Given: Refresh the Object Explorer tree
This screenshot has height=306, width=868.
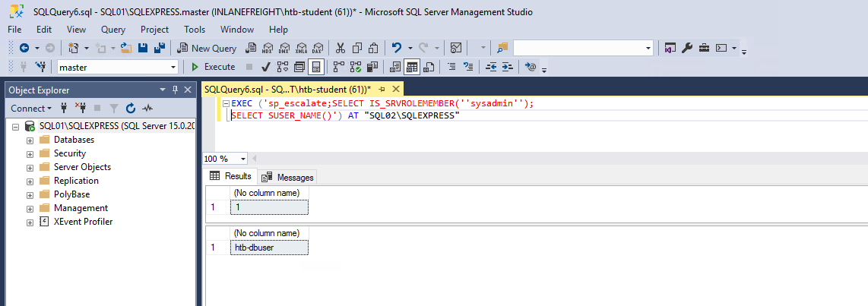Looking at the screenshot, I should [x=130, y=109].
